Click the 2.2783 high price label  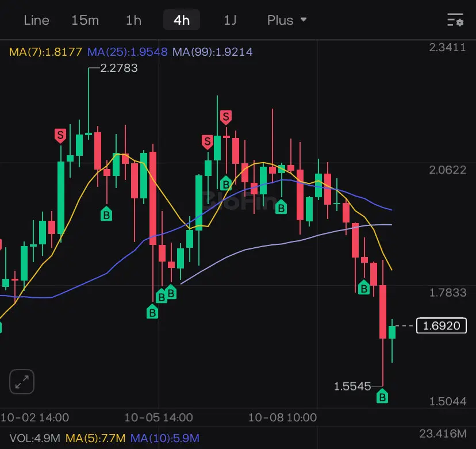coord(119,68)
